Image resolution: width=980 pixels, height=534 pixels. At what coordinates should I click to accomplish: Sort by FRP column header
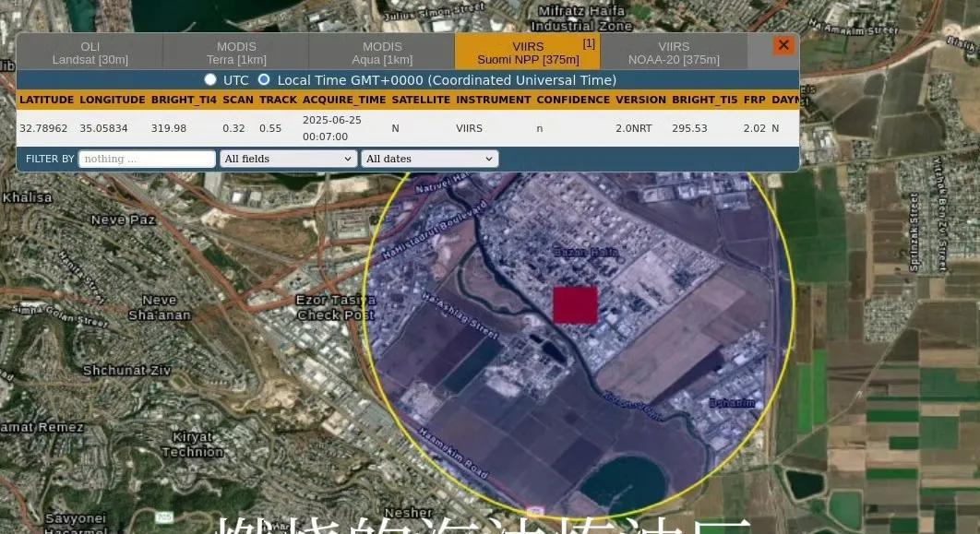tap(754, 100)
